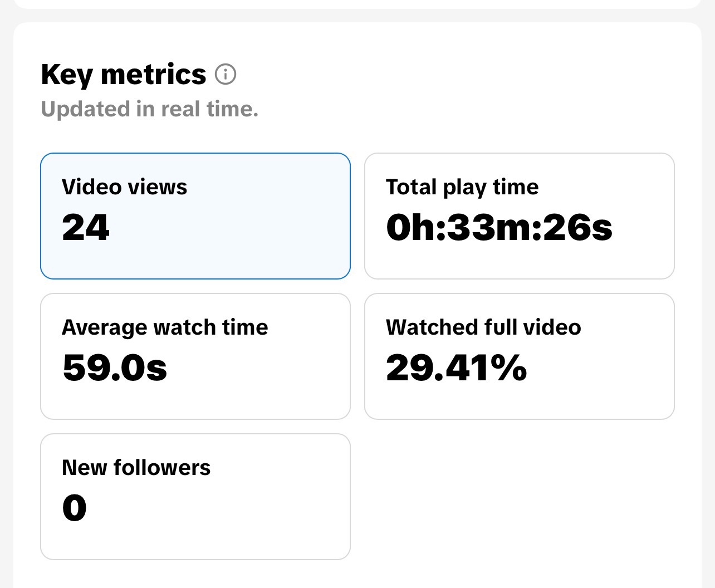Click the Key metrics heading
Screen dimensions: 715x588
click(x=124, y=75)
